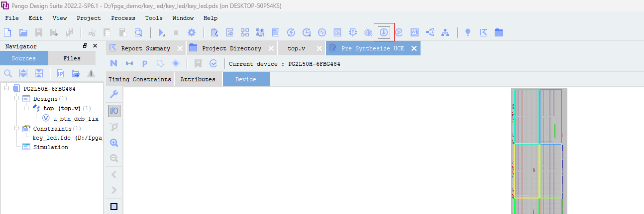Select the Navigator Sources tab
Image resolution: width=644 pixels, height=214 pixels.
[x=24, y=58]
